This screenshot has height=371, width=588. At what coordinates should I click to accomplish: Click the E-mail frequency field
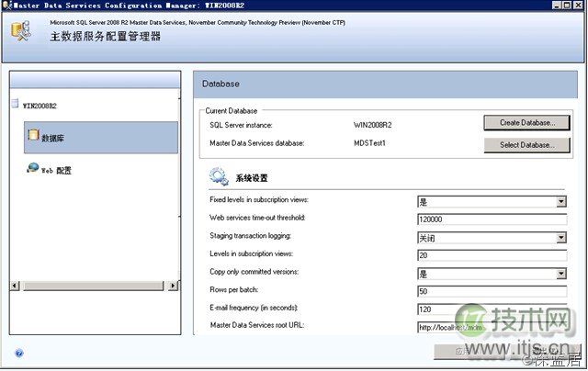click(x=492, y=309)
